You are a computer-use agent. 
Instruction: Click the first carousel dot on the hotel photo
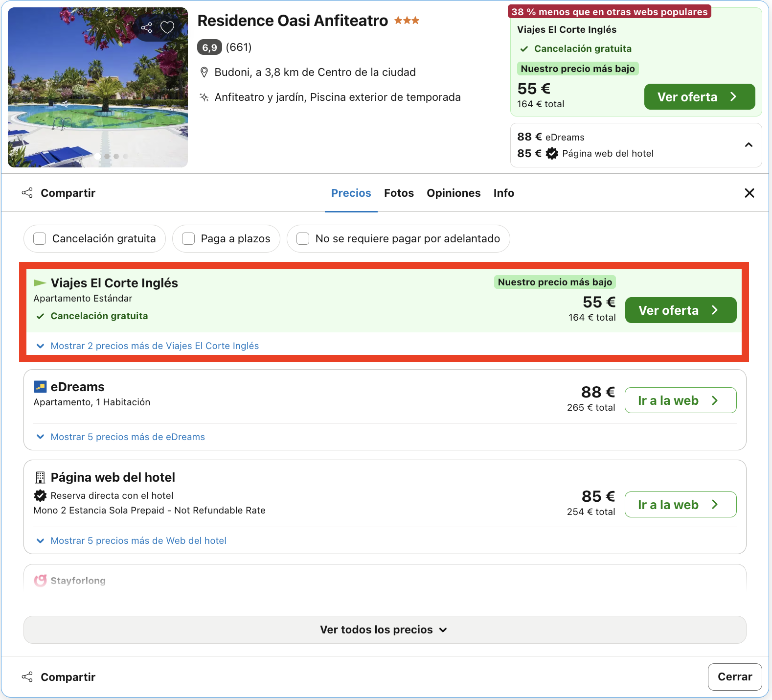click(x=97, y=156)
